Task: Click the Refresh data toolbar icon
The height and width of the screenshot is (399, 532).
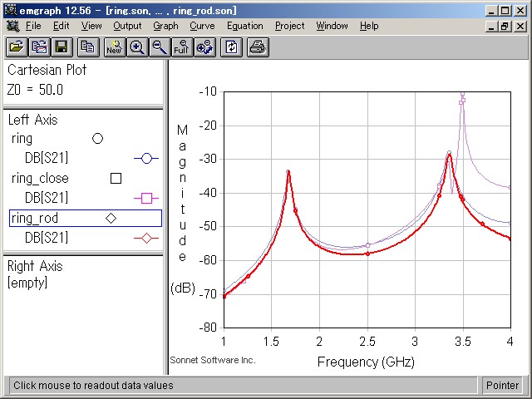Action: [x=231, y=47]
